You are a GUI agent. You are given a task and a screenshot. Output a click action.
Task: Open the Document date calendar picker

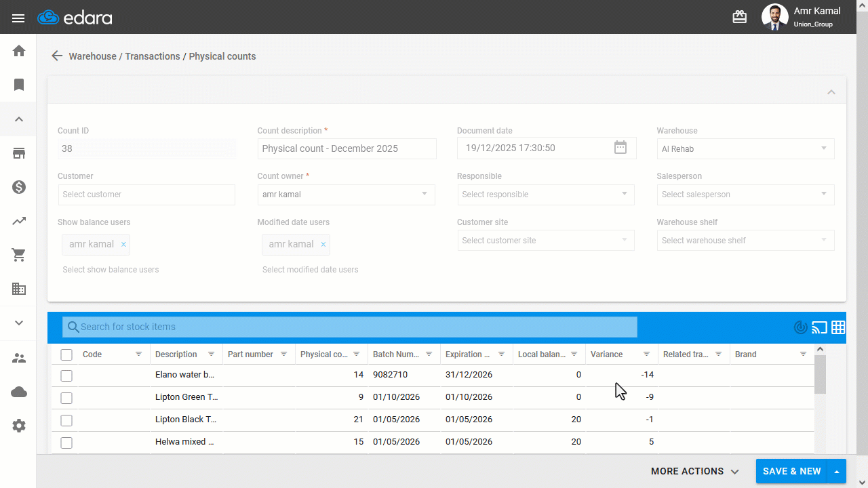[620, 148]
